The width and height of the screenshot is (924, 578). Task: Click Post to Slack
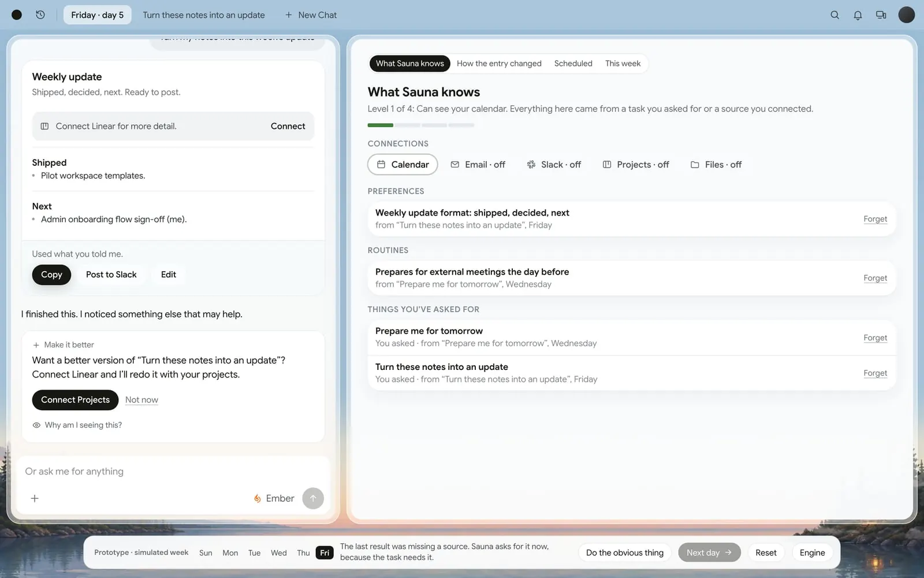(111, 275)
